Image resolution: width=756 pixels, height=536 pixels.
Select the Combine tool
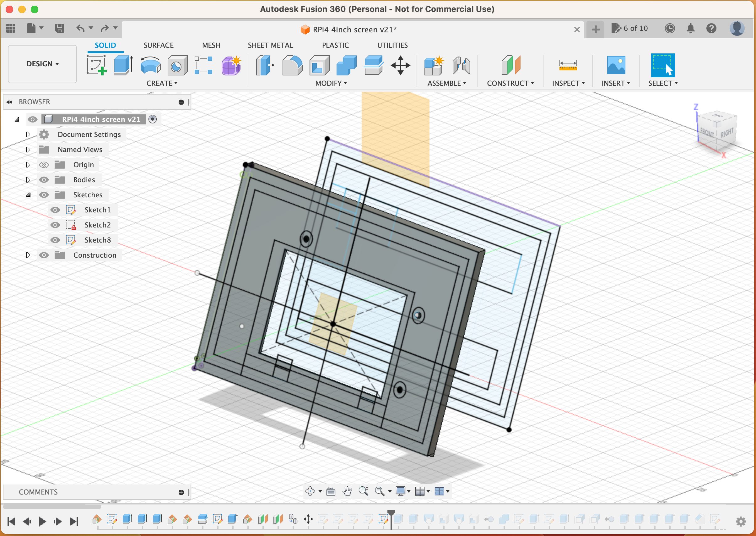346,65
